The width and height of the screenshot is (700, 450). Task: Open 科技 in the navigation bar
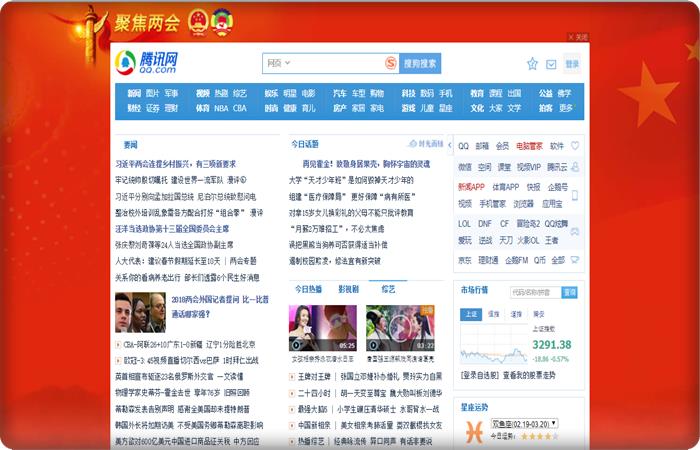coord(408,93)
